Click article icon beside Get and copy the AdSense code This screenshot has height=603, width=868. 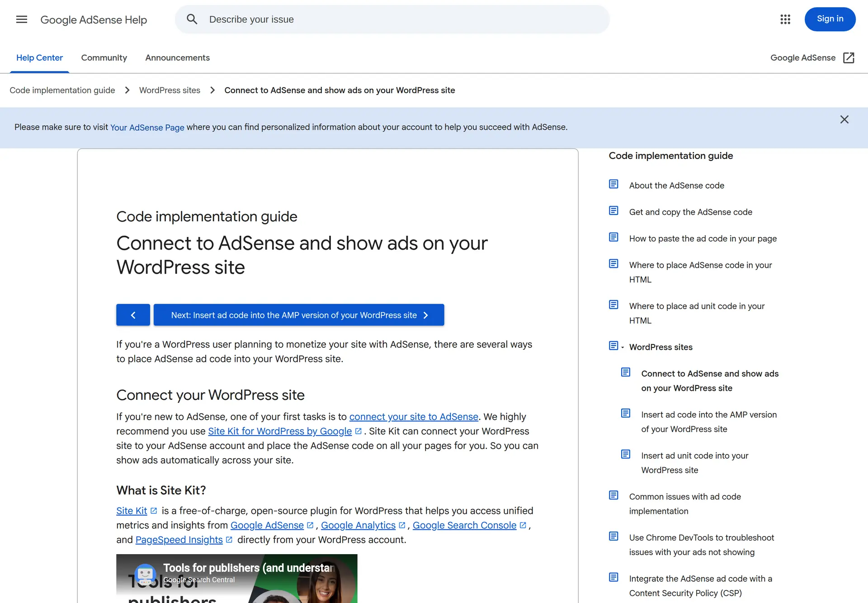[613, 211]
